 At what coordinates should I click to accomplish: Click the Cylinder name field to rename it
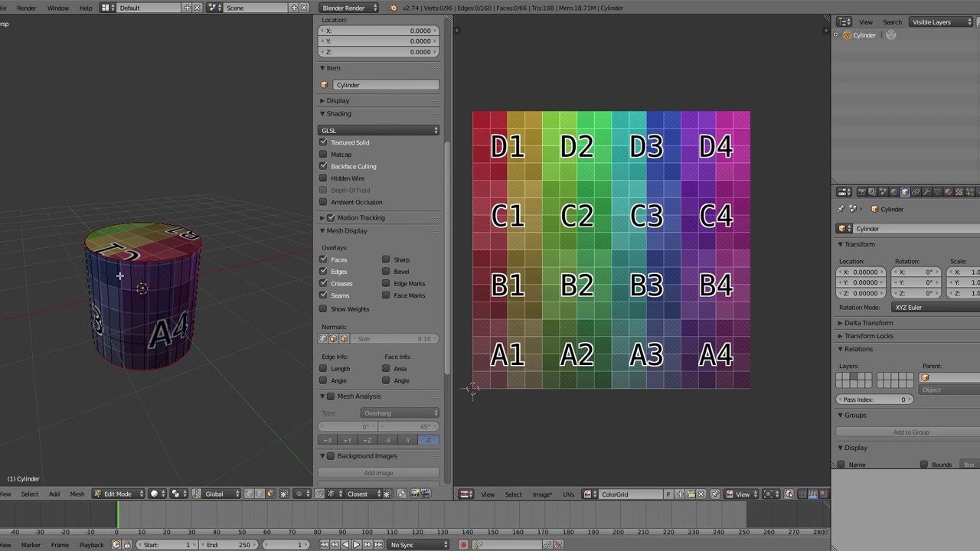point(387,85)
